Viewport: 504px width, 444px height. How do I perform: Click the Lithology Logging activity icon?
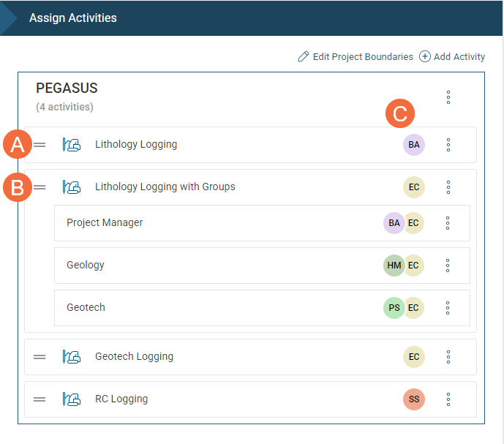(71, 145)
